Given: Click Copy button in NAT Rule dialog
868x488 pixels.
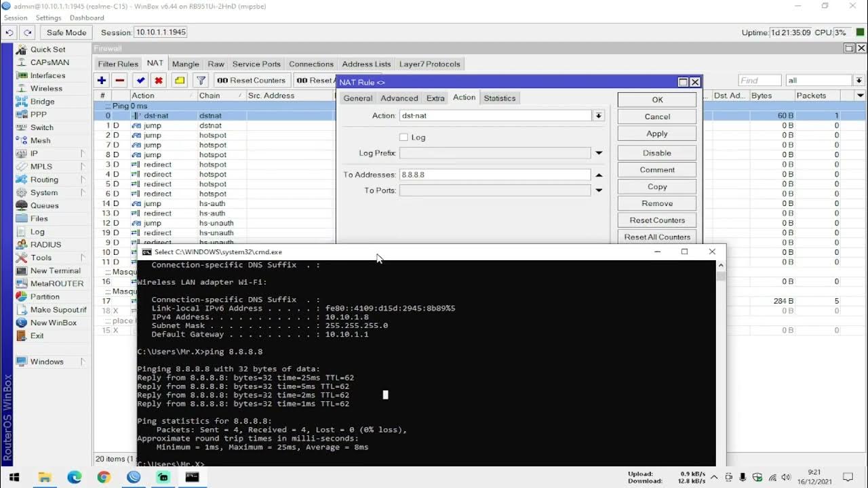Looking at the screenshot, I should point(657,186).
